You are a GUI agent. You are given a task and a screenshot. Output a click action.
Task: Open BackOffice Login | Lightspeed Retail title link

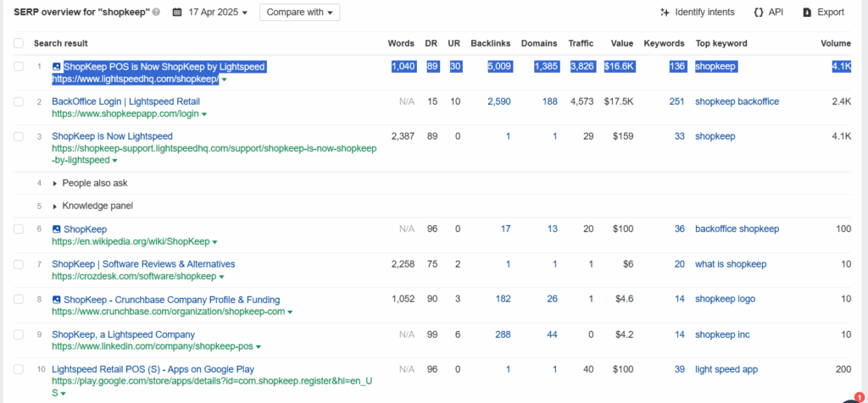point(125,101)
